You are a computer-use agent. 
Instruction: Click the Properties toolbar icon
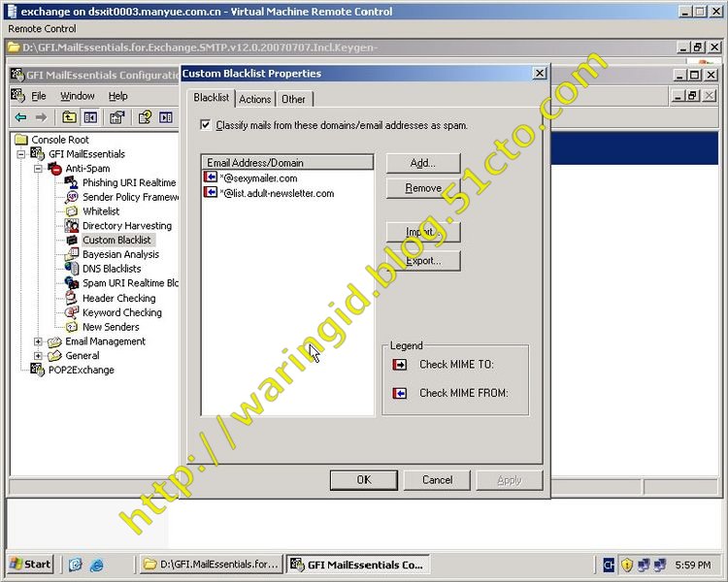[116, 117]
